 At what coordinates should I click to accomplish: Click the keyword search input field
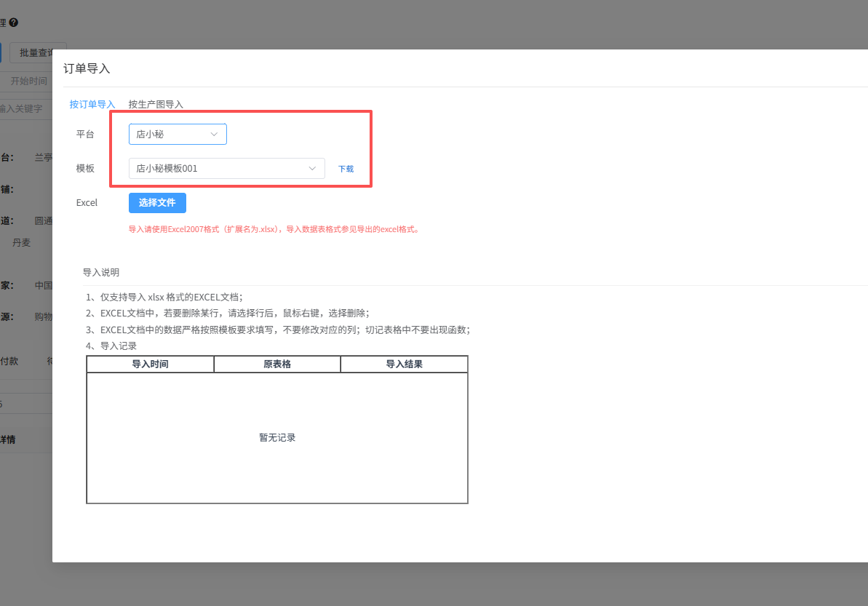click(x=26, y=108)
